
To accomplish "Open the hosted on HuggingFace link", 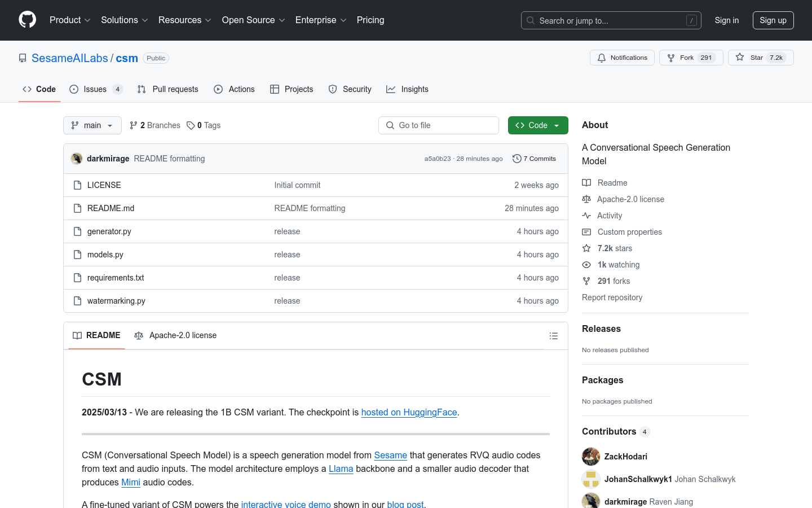I will [409, 413].
